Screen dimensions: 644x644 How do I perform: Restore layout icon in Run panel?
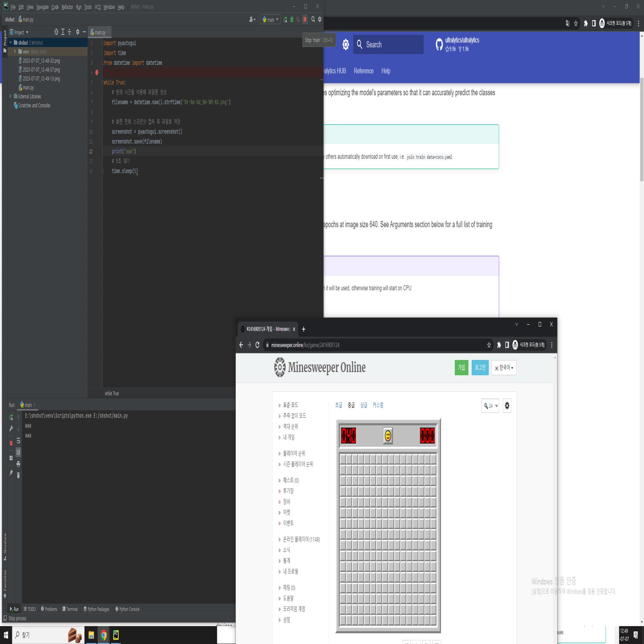pyautogui.click(x=11, y=458)
